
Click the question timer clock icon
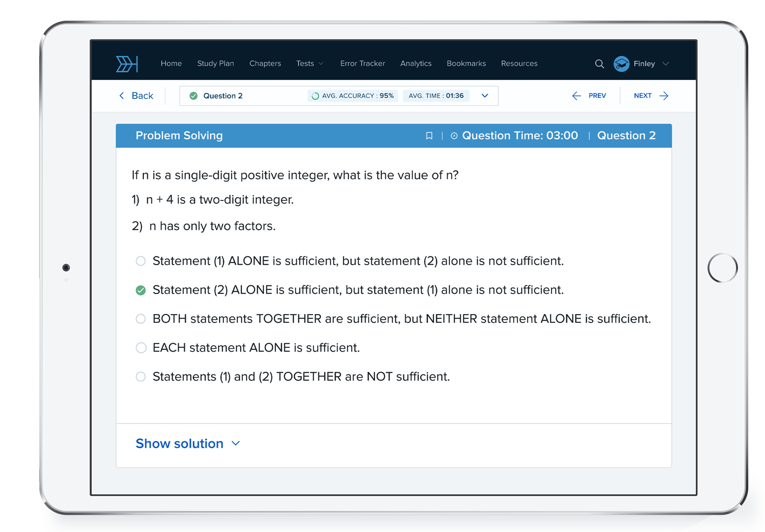[x=454, y=136]
